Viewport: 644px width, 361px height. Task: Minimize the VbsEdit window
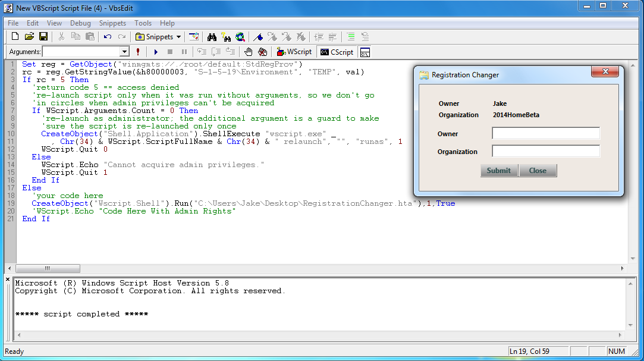(x=586, y=6)
